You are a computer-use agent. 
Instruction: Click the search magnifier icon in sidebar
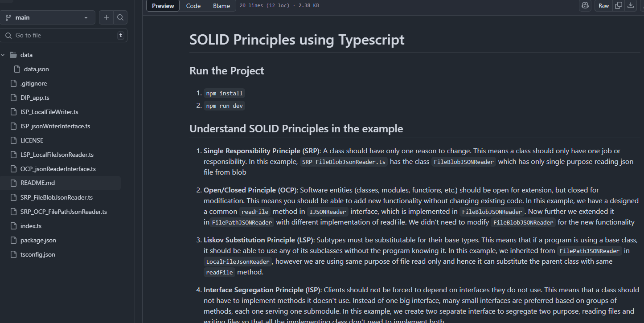tap(120, 17)
